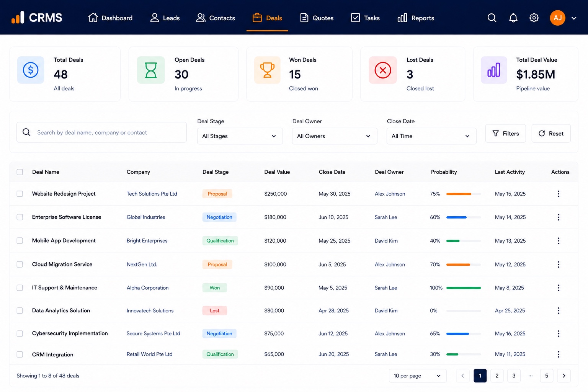Open the Global Industries company link
The width and height of the screenshot is (588, 392).
(146, 217)
